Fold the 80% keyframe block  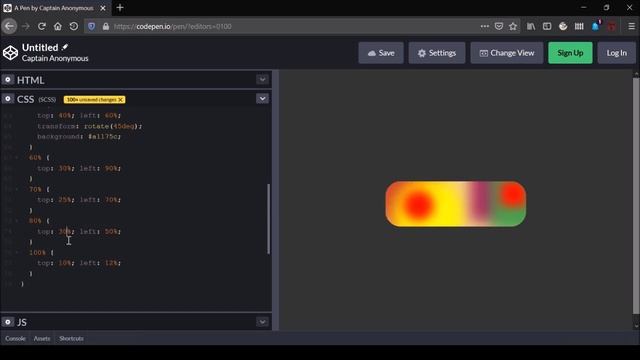click(17, 221)
